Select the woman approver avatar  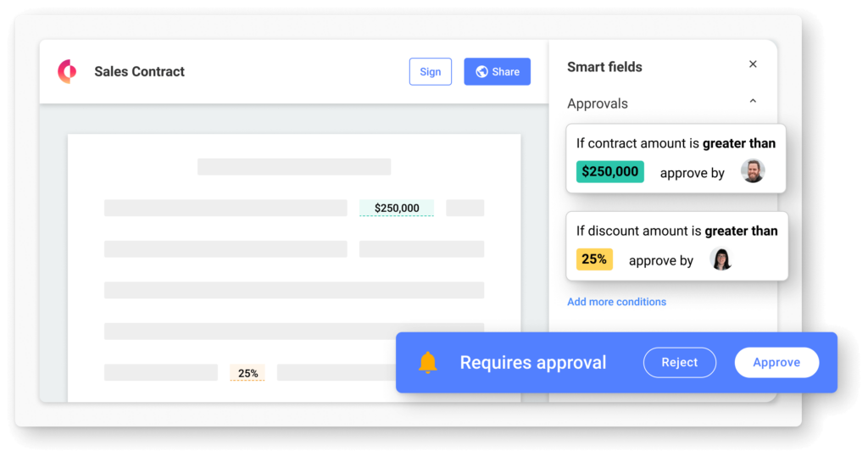click(721, 259)
